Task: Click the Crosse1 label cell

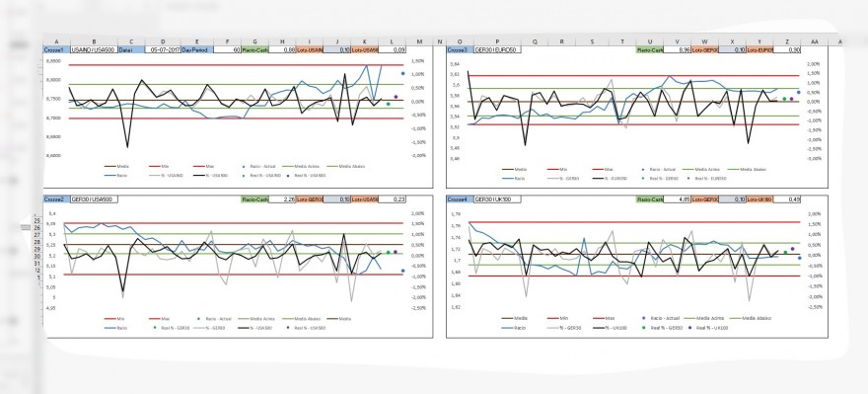Action: tap(57, 50)
